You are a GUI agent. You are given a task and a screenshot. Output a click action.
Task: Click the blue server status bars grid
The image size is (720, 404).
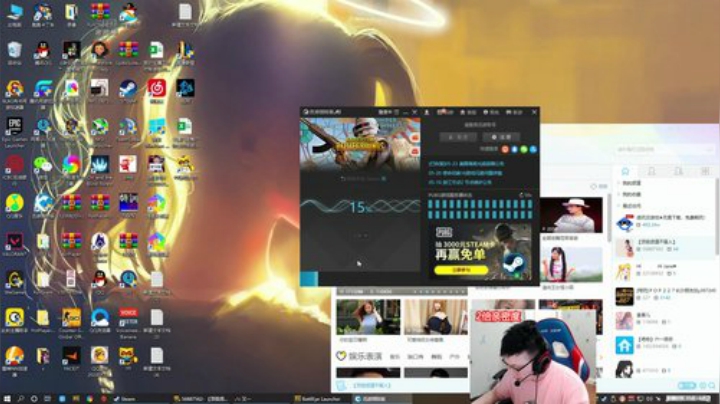[x=480, y=209]
